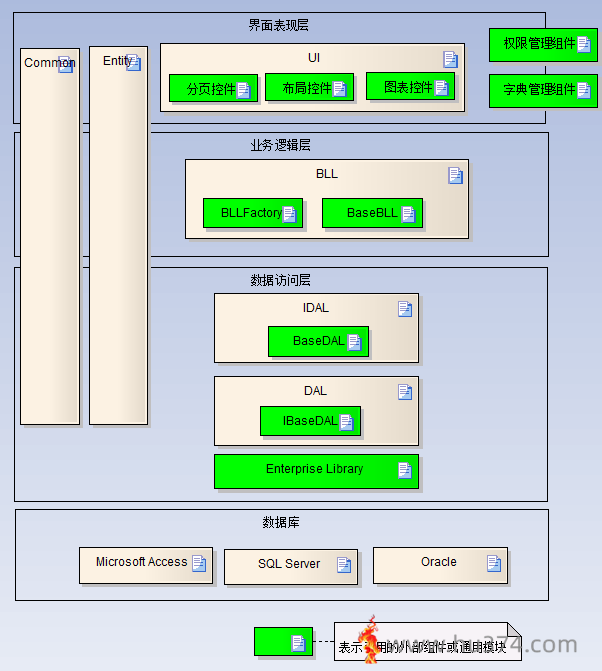Select the 界面表现层 layer title
Image resolution: width=602 pixels, height=671 pixels.
279,25
